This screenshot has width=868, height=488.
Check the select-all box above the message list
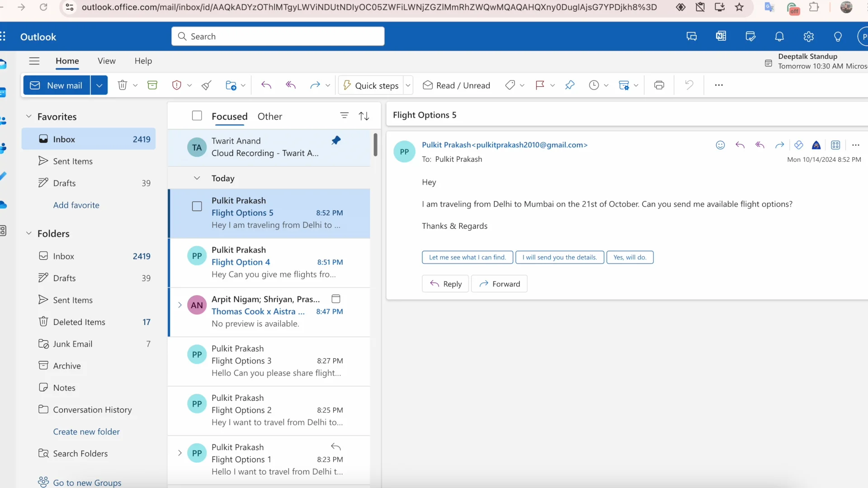[x=197, y=115]
